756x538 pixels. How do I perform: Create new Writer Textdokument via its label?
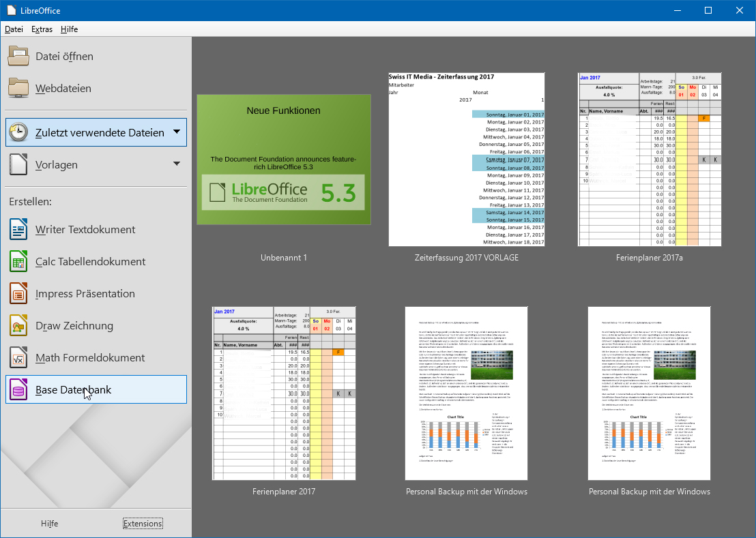(85, 230)
